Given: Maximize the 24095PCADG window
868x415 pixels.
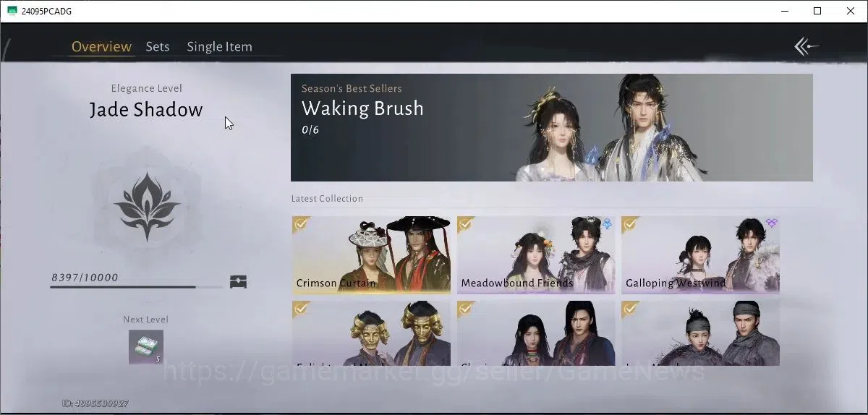Looking at the screenshot, I should pyautogui.click(x=817, y=11).
